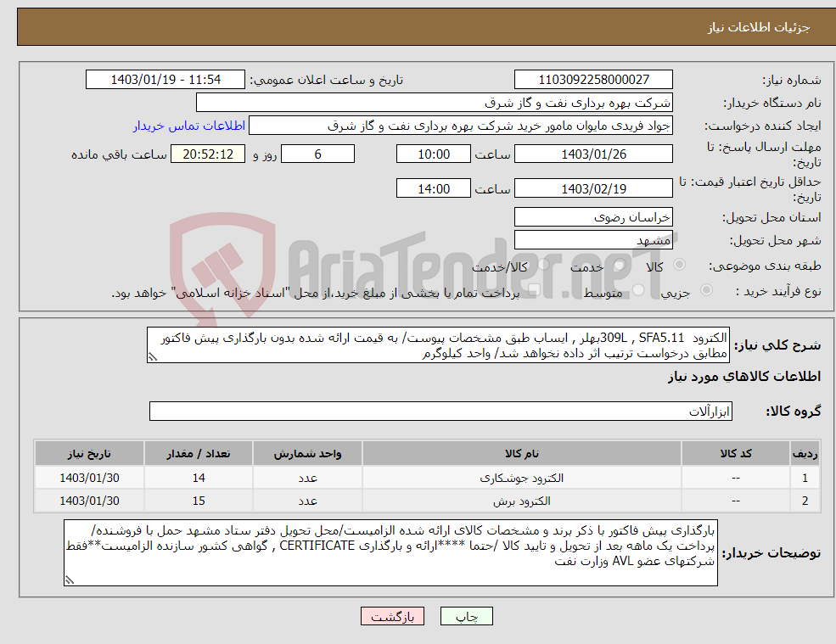
Task: Click response deadline date 1403/01/26
Action: [593, 154]
